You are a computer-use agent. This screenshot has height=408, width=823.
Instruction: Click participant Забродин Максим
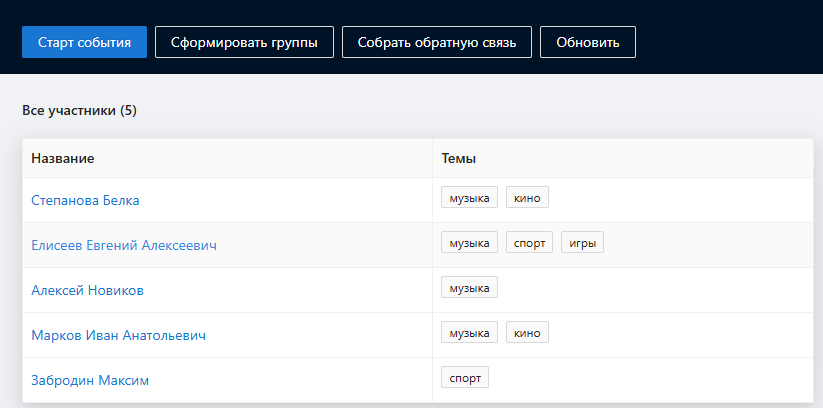pos(90,380)
